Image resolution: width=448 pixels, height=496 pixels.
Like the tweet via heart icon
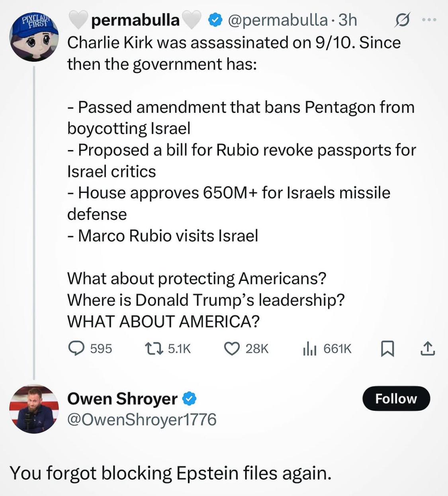click(232, 349)
